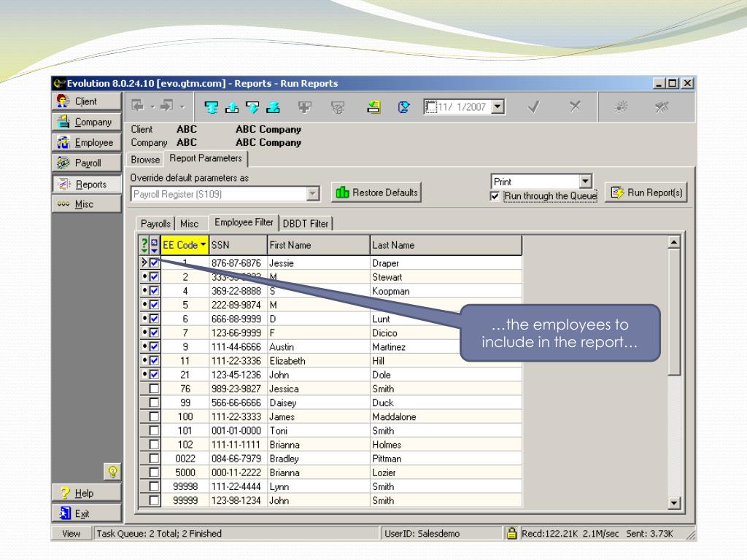This screenshot has height=560, width=747.
Task: Go to next record toolbar icon
Action: click(x=252, y=107)
